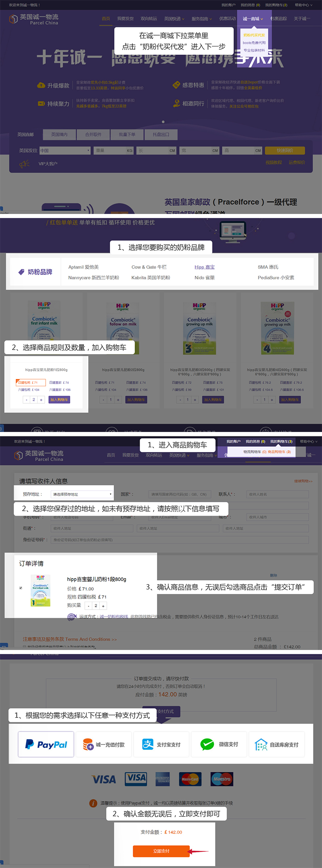Image resolution: width=322 pixels, height=868 pixels.
Task: Choose the 微信支付 WeChat icon
Action: coord(207,744)
